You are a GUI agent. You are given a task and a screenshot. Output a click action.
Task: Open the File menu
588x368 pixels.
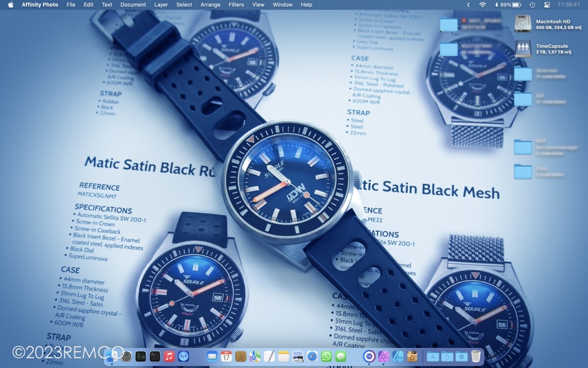[x=71, y=4]
